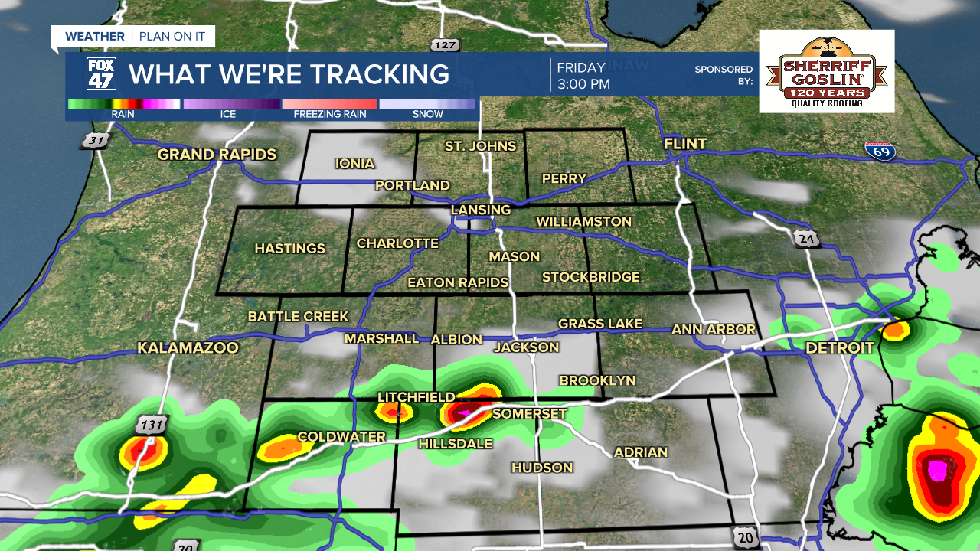This screenshot has height=551, width=980.
Task: Click the FOX 47 station logo
Action: click(101, 74)
